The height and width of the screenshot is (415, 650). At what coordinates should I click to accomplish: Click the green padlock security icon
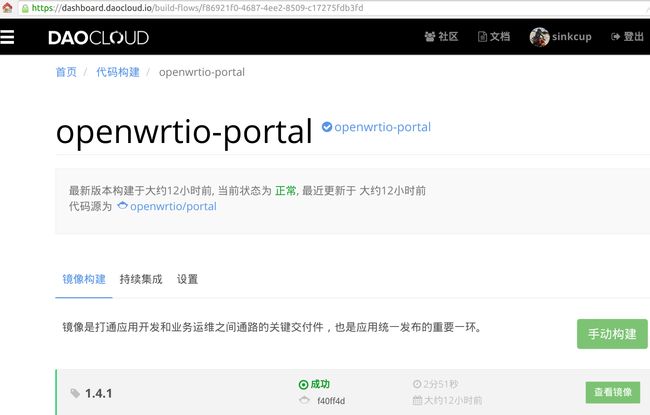(25, 8)
